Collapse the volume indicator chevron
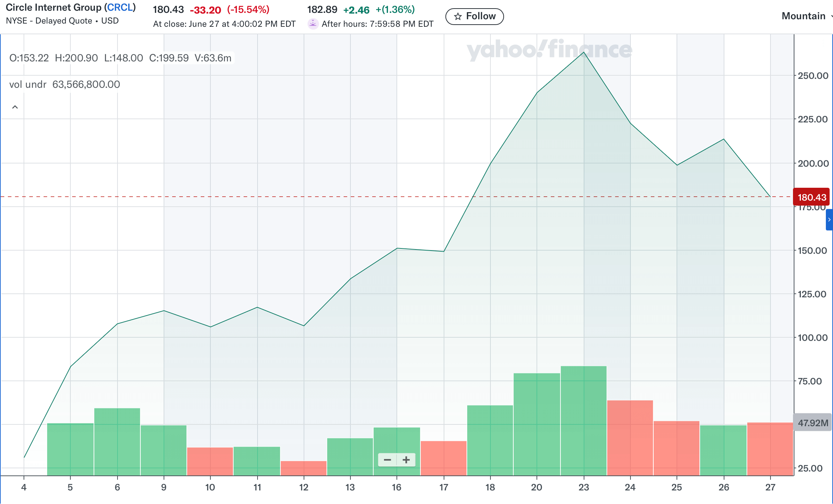 15,107
